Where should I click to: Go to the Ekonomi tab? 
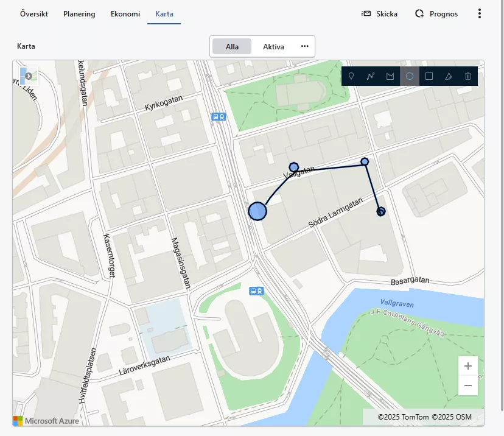coord(125,14)
